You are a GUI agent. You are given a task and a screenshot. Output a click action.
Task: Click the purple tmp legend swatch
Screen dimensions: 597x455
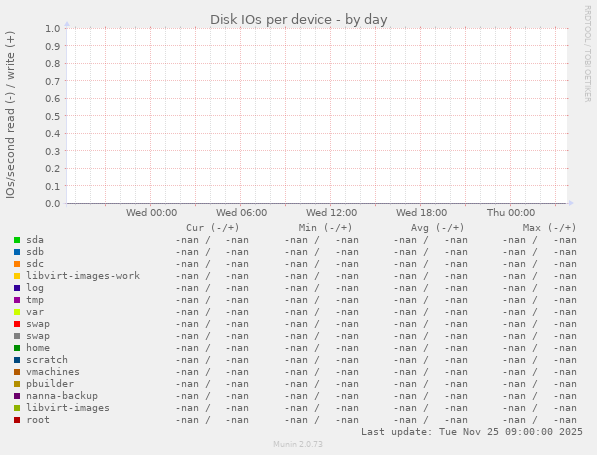(17, 300)
